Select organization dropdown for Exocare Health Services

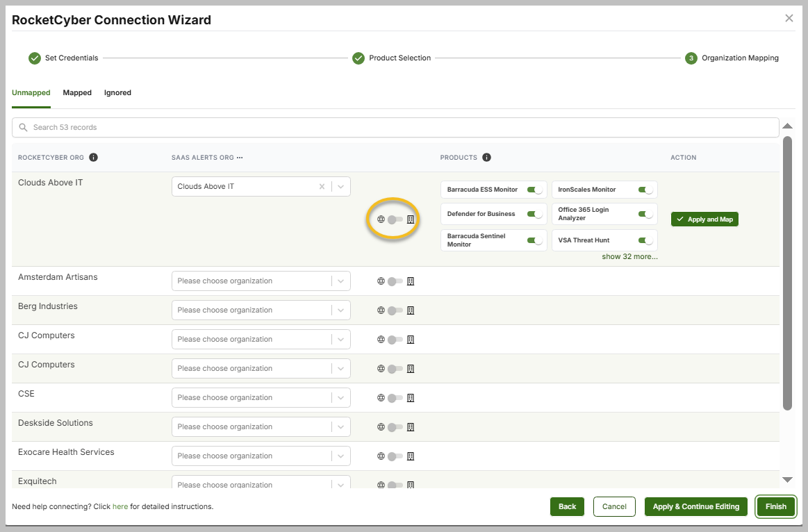point(261,456)
